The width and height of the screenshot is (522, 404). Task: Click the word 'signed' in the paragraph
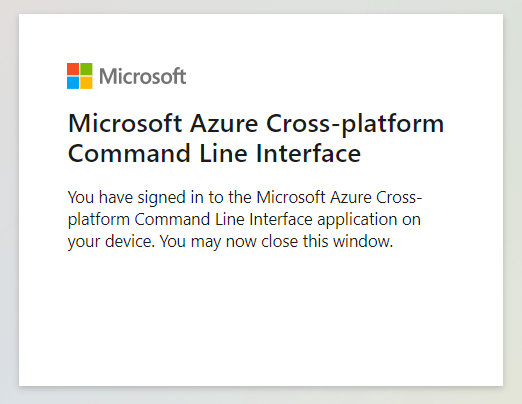[x=162, y=198]
